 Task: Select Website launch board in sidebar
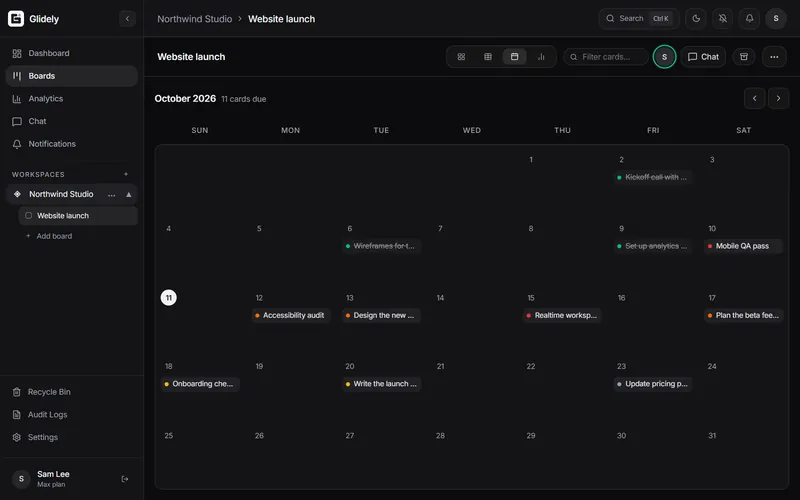tap(78, 216)
